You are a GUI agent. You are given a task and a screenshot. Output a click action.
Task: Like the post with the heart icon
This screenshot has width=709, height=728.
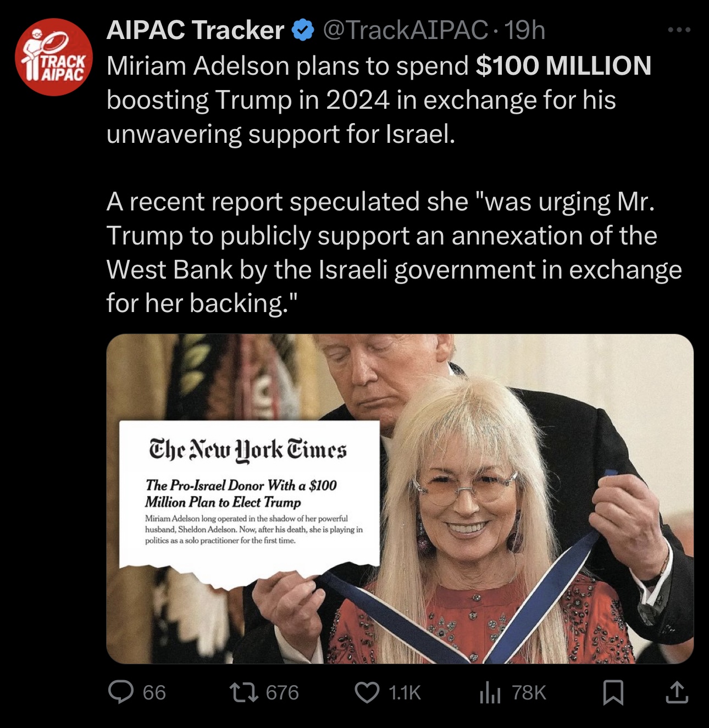pyautogui.click(x=367, y=692)
